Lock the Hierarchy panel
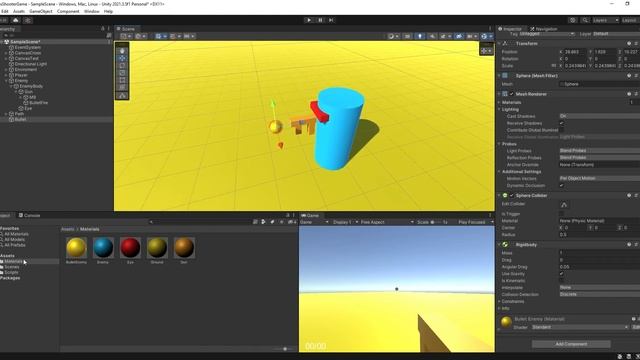 click(x=103, y=29)
